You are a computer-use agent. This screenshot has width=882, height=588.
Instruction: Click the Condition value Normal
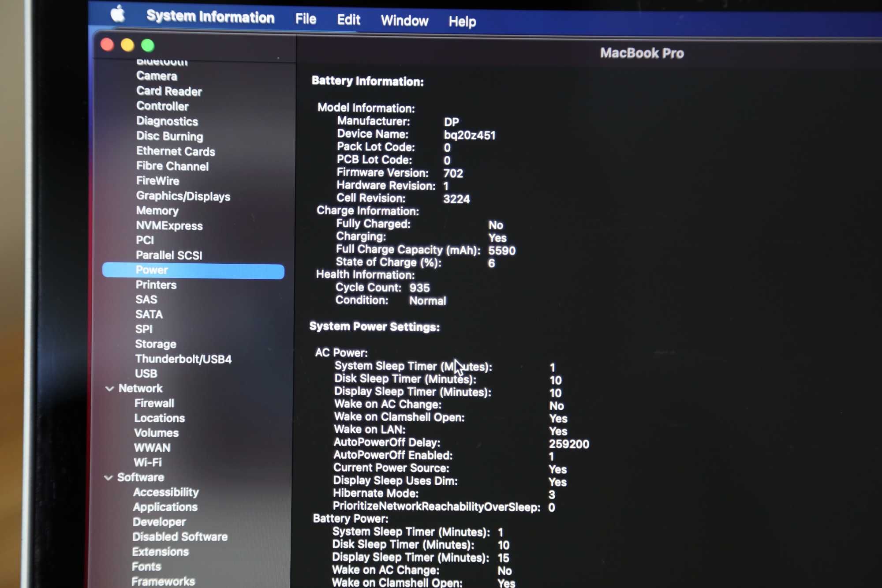click(x=428, y=301)
